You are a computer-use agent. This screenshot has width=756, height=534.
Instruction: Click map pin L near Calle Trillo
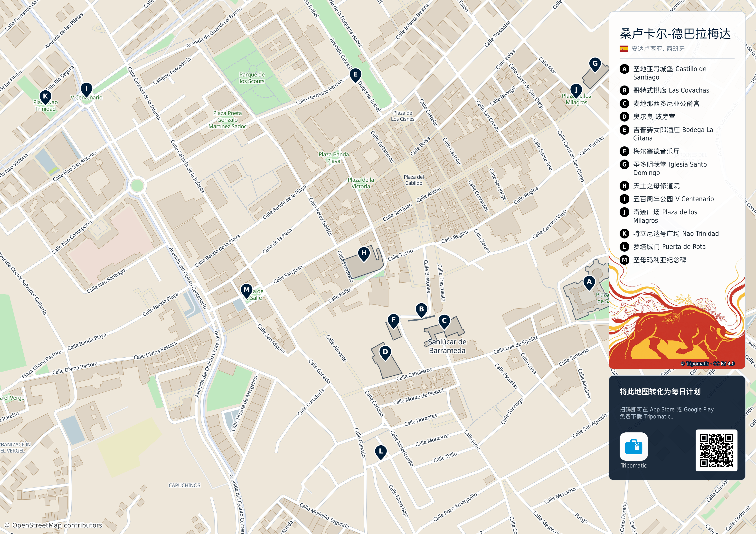(381, 452)
